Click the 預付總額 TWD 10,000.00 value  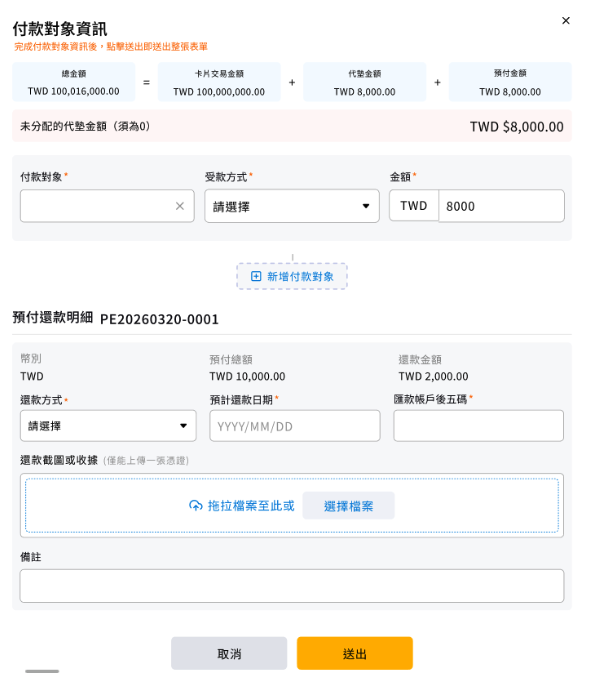pyautogui.click(x=247, y=376)
